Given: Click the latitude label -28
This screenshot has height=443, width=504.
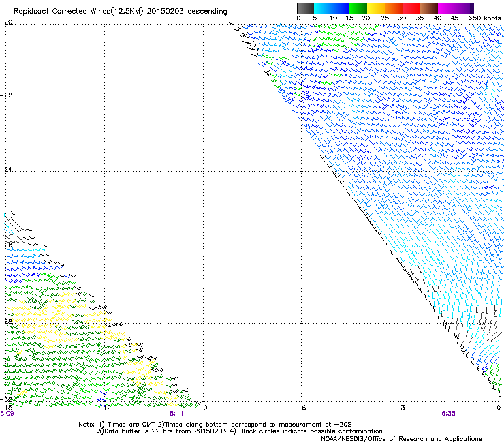Looking at the screenshot, I should tap(6, 322).
